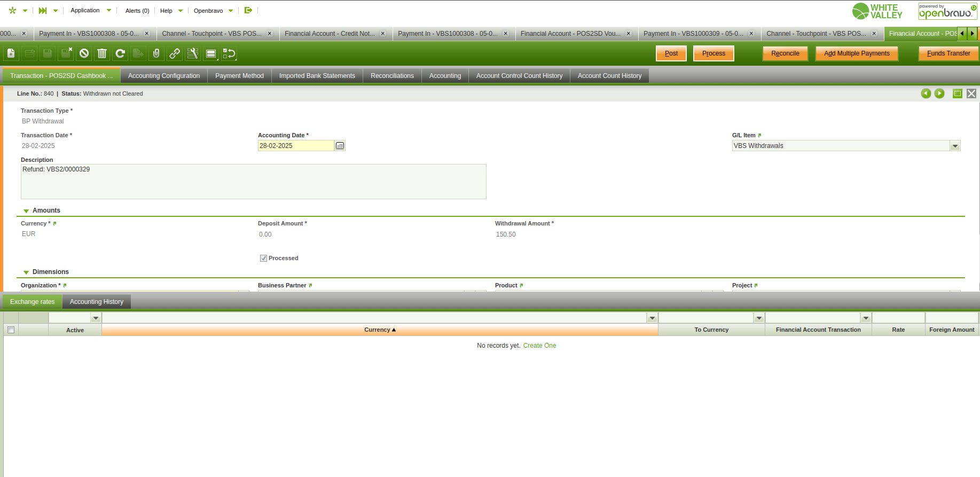Screen dimensions: 980x477
Task: Click the log out icon in top bar
Action: point(248,10)
